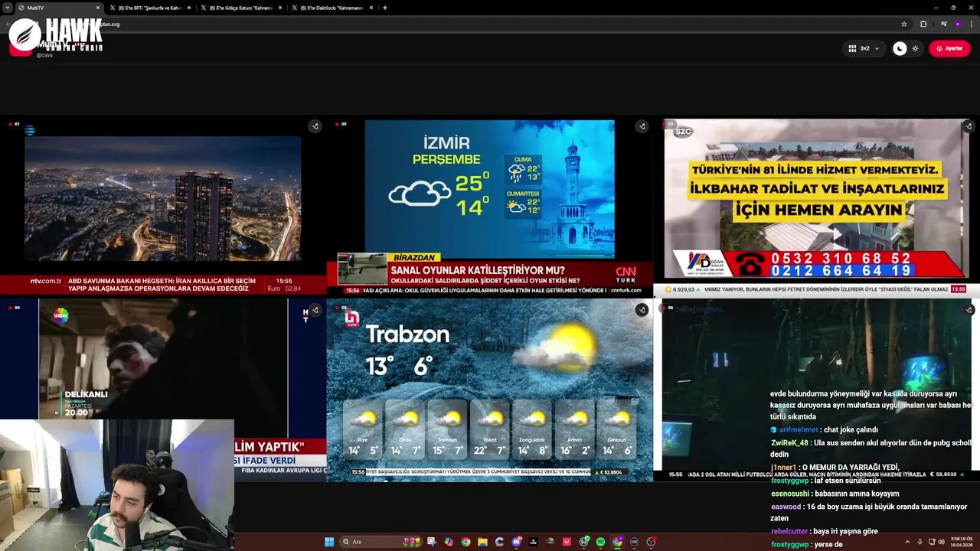This screenshot has width=980, height=551.
Task: Click chat username esenosushi
Action: tap(790, 494)
